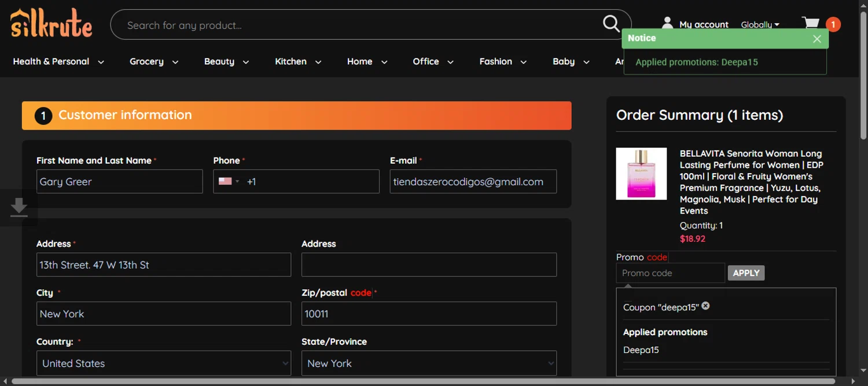Viewport: 868px width, 386px height.
Task: Click the First Name and Last Name field
Action: click(x=119, y=181)
